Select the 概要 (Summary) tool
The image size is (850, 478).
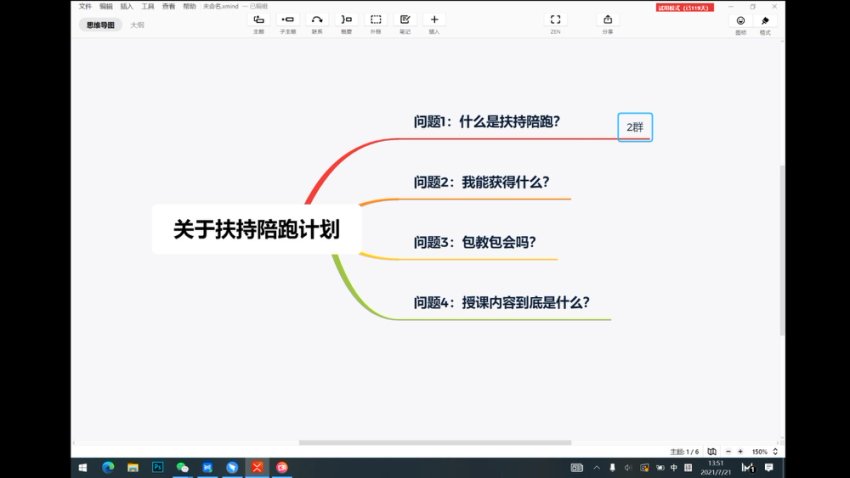(x=346, y=20)
